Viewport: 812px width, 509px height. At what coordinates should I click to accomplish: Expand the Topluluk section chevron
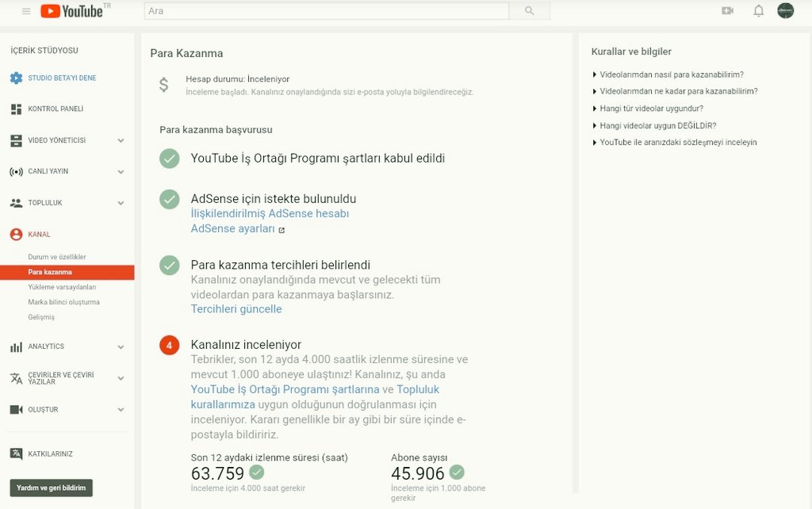point(121,203)
